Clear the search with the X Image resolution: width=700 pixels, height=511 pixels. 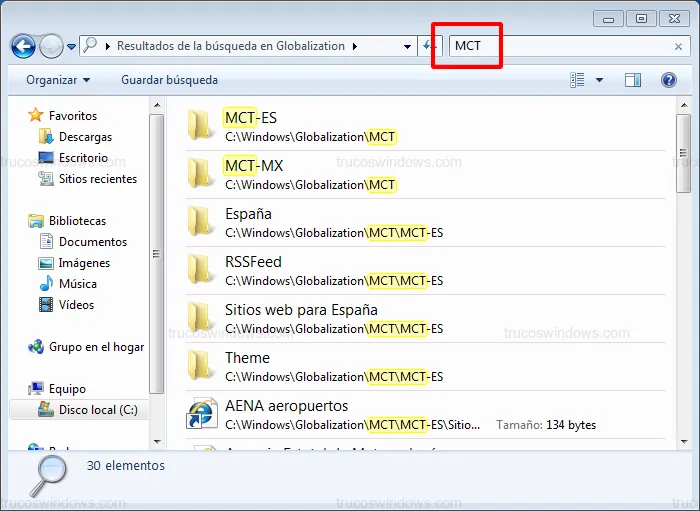pyautogui.click(x=679, y=46)
